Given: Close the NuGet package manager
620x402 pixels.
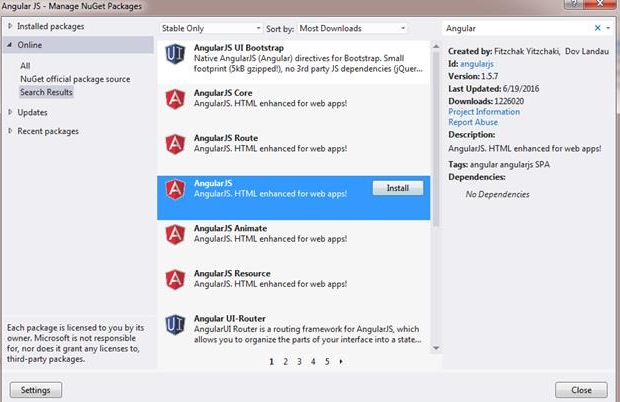Looking at the screenshot, I should pyautogui.click(x=581, y=390).
